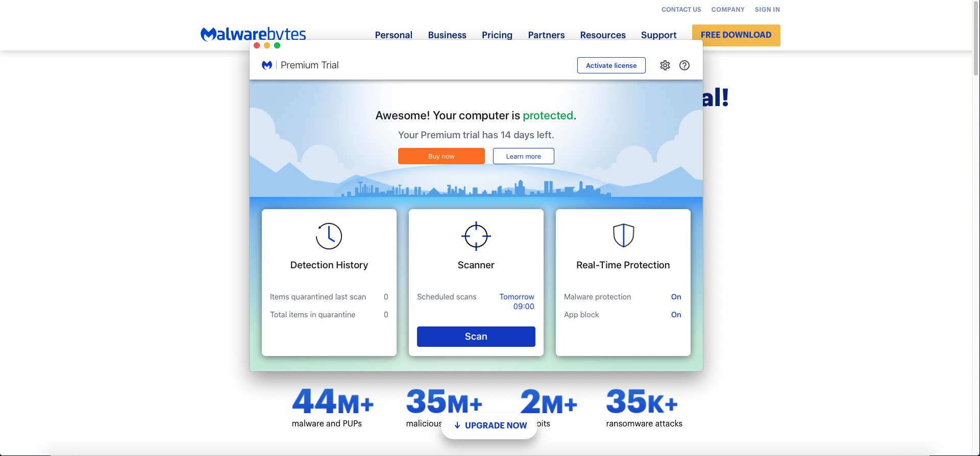
Task: Open the Pricing menu item
Action: coord(497,35)
